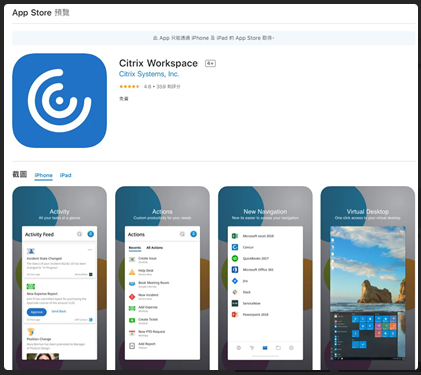
Task: Click the 'Position Change' title text
Action: 39,339
